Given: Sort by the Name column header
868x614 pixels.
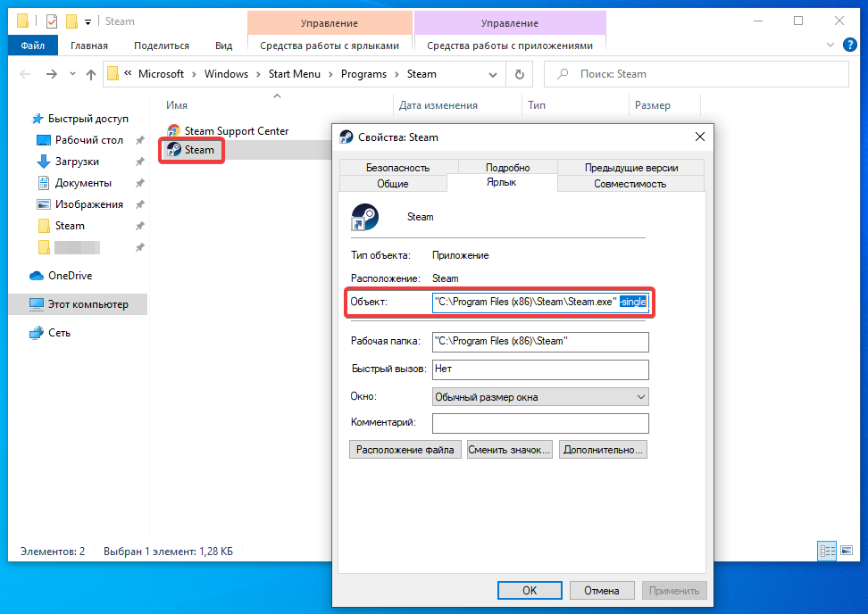Looking at the screenshot, I should [x=277, y=105].
